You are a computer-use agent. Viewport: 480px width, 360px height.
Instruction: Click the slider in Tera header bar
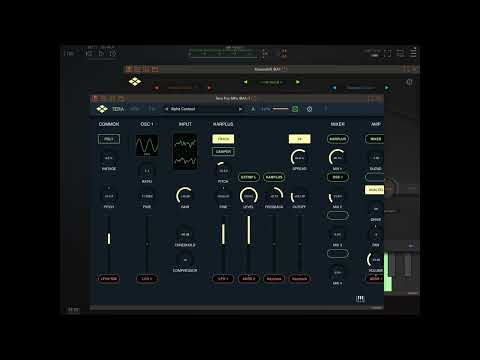[x=281, y=109]
